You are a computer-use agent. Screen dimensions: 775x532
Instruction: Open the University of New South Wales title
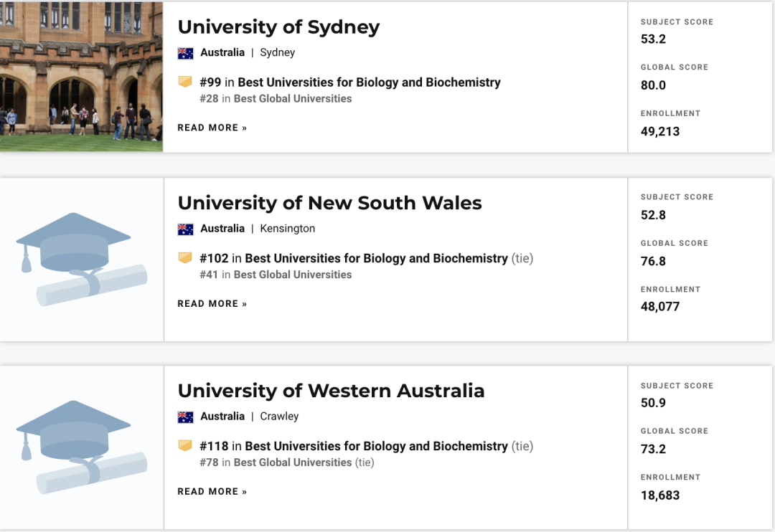click(329, 202)
